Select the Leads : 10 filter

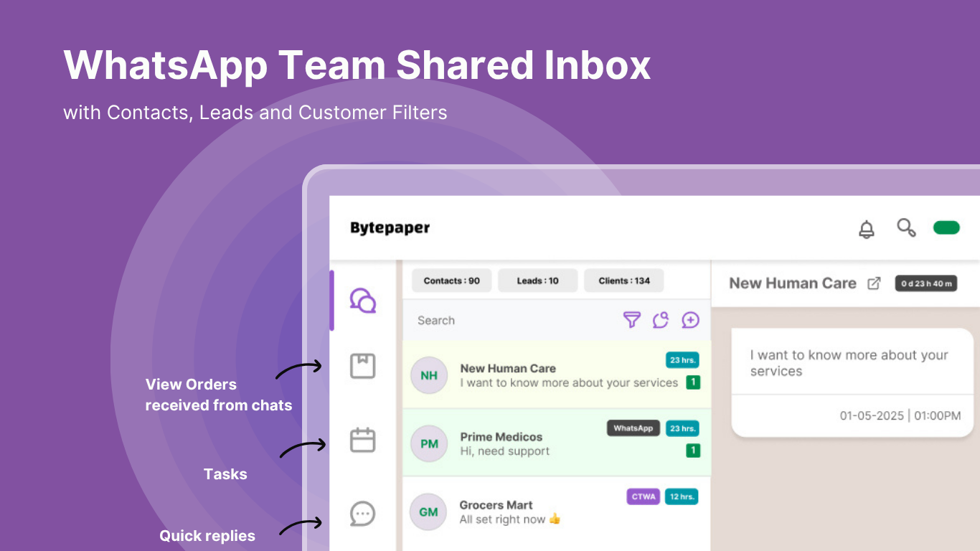538,281
